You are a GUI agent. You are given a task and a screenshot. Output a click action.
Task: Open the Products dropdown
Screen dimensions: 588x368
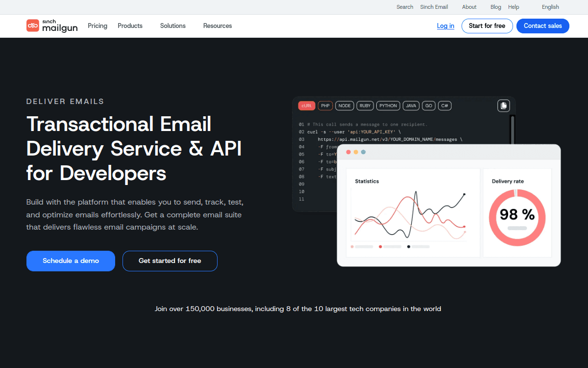click(129, 26)
